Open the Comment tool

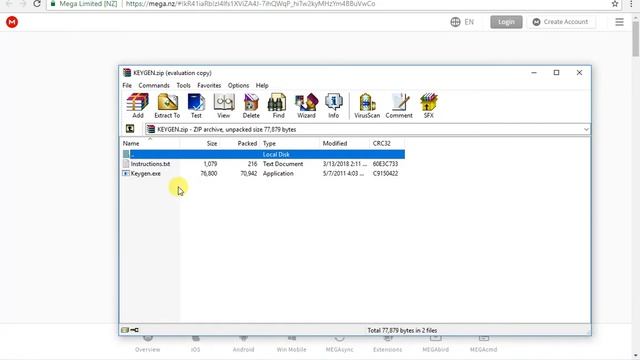click(399, 106)
